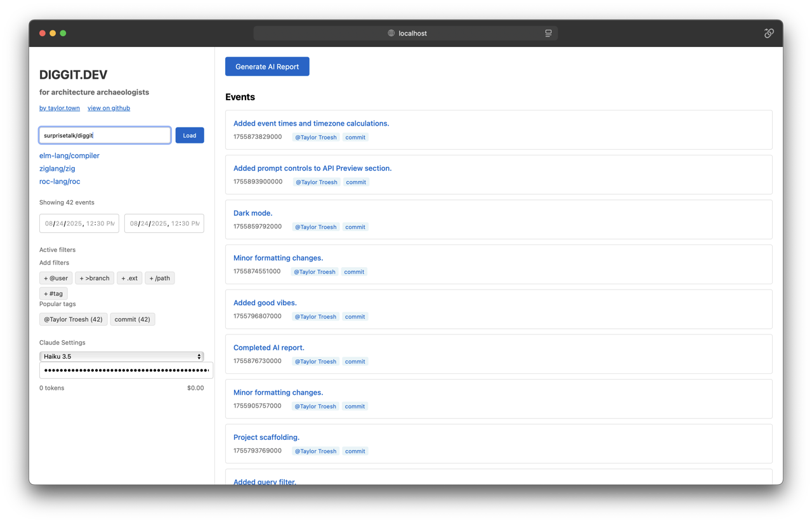Add a >branch filter
The height and width of the screenshot is (523, 812).
(x=95, y=278)
